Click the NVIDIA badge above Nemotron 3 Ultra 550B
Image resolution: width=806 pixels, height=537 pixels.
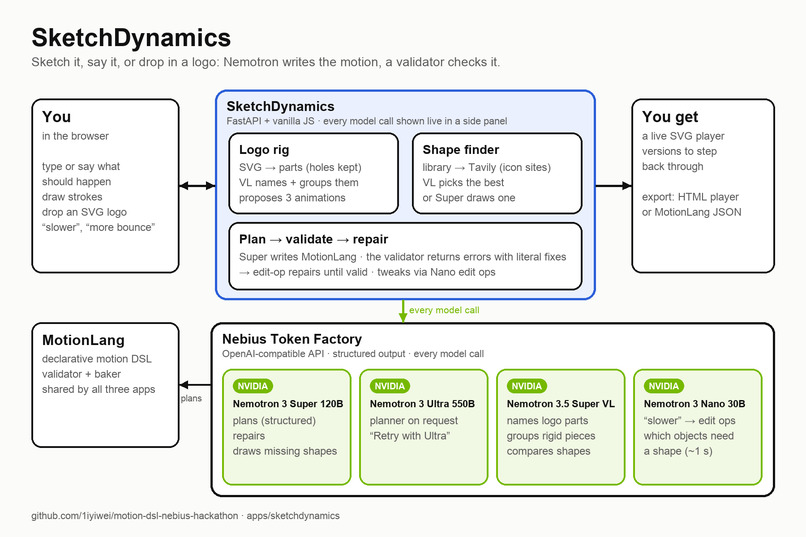390,386
